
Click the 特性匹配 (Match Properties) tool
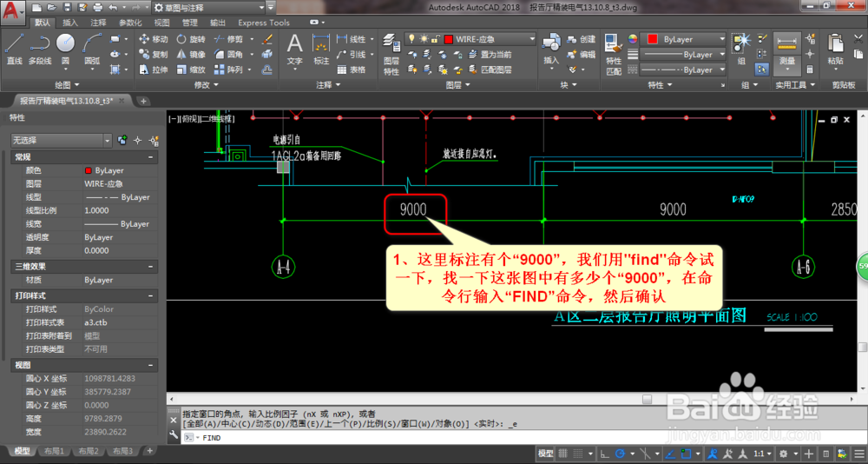click(x=614, y=55)
